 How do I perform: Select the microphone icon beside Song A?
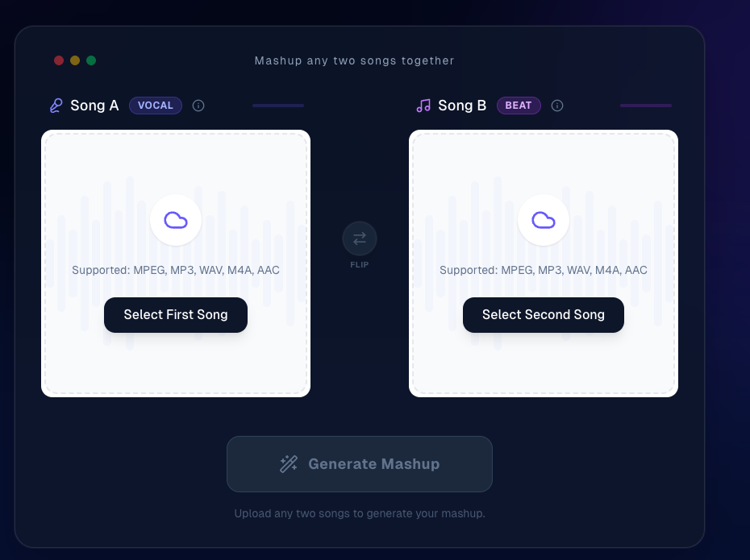(x=55, y=105)
